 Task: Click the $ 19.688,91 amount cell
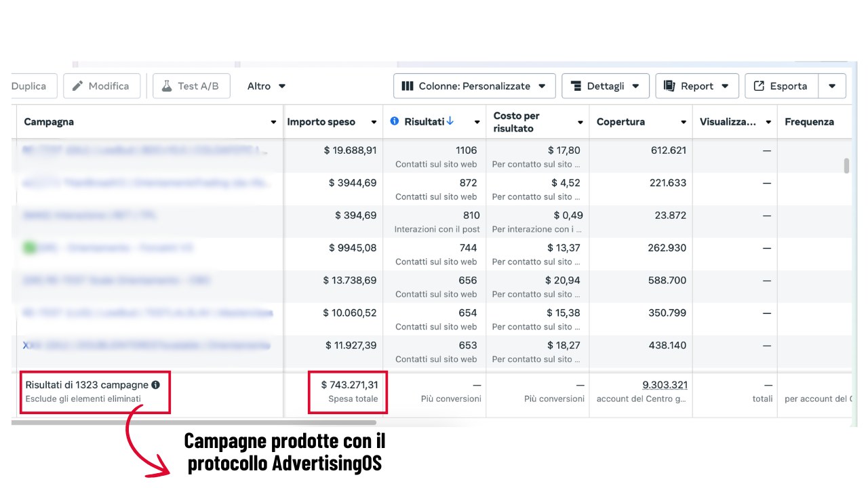pos(350,150)
